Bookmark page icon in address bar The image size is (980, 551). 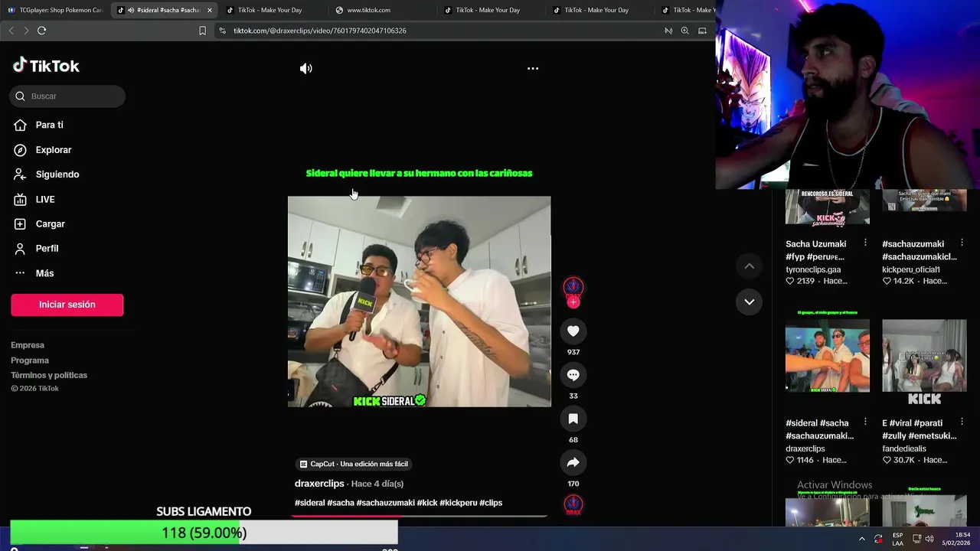pos(202,31)
